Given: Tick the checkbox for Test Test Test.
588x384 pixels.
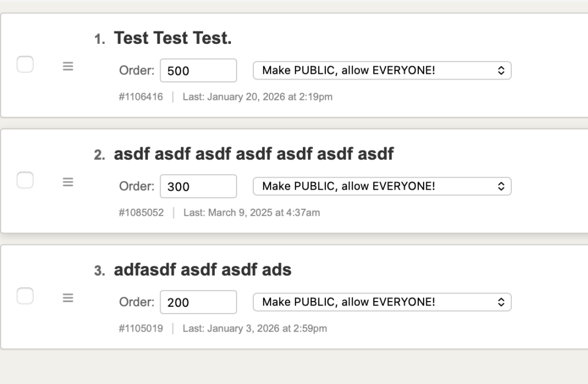Looking at the screenshot, I should point(25,65).
